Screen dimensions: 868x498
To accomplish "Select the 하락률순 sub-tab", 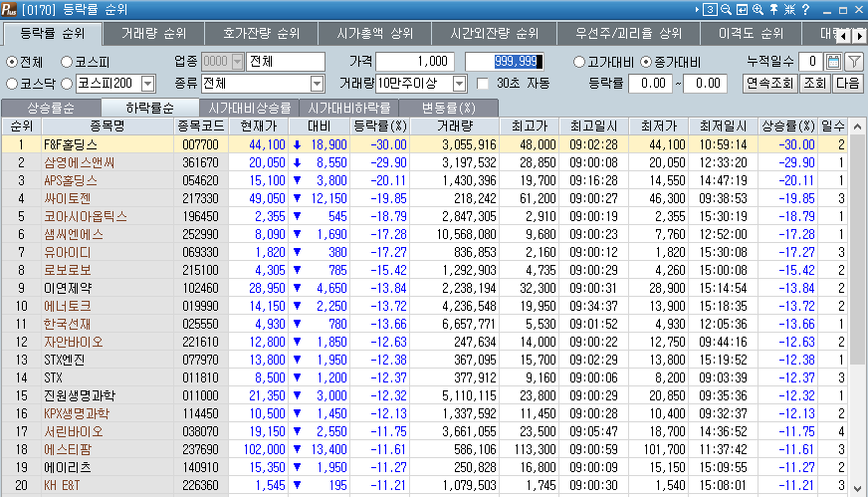I will (150, 108).
